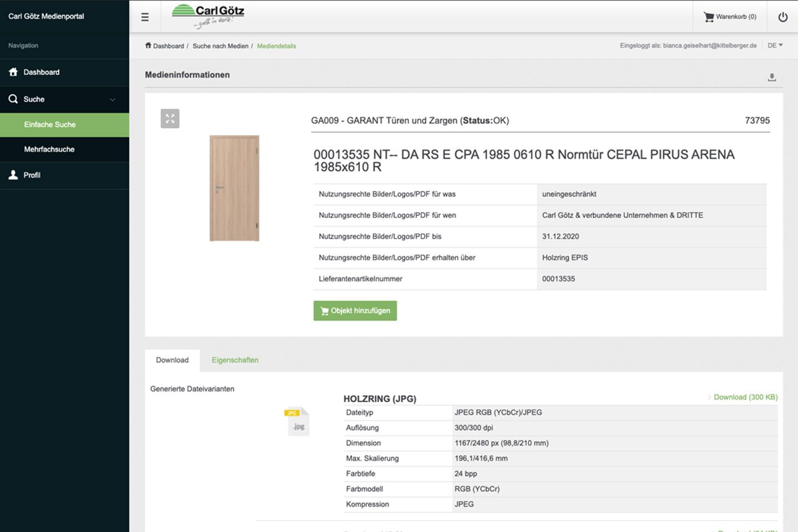Screen dimensions: 798x532
Task: Click the Carl Götz logo
Action: pyautogui.click(x=208, y=16)
